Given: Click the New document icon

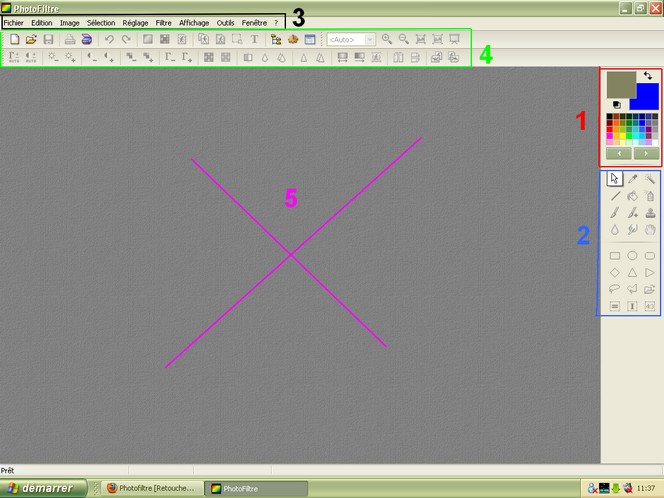Looking at the screenshot, I should (14, 39).
